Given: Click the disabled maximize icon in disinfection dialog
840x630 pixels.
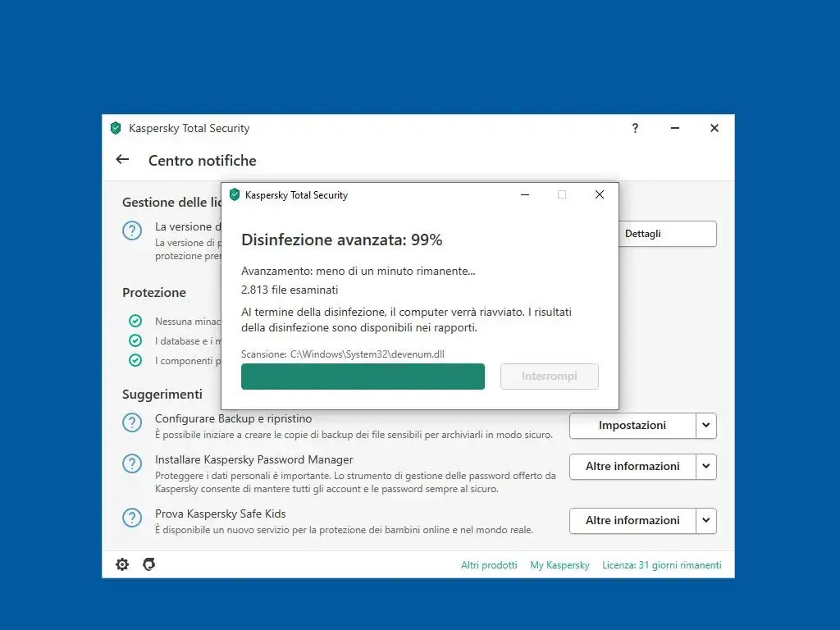Looking at the screenshot, I should click(562, 194).
